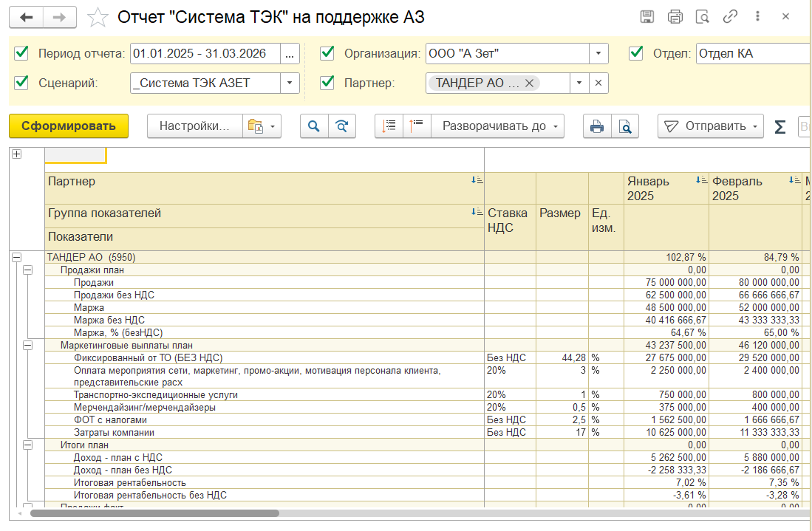This screenshot has height=531, width=812.
Task: Open the Настройки... button
Action: 194,126
